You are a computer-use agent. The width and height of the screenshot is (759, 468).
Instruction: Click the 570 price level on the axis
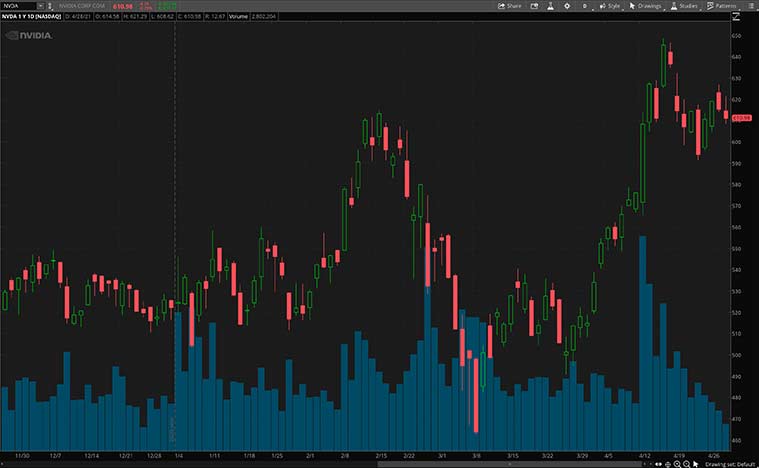tap(736, 206)
